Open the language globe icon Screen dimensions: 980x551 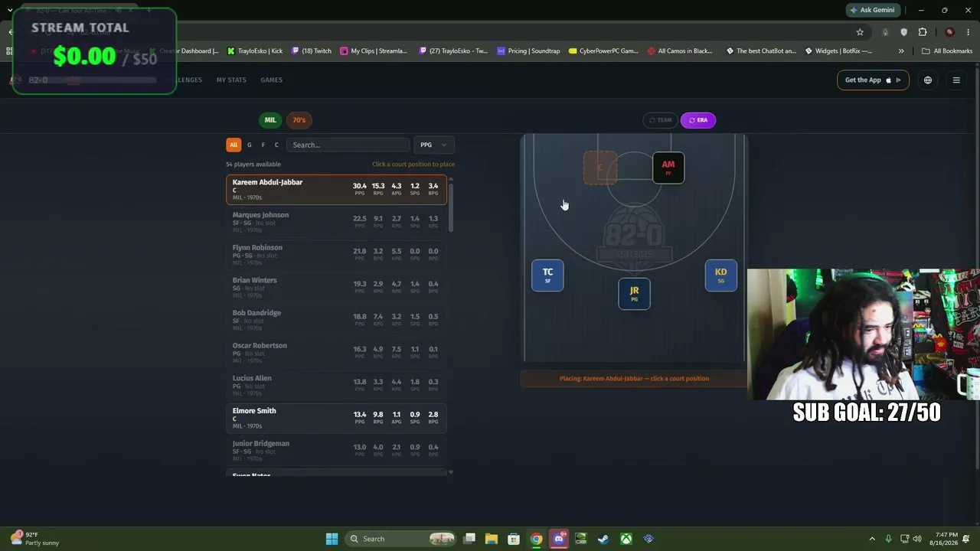[x=928, y=80]
